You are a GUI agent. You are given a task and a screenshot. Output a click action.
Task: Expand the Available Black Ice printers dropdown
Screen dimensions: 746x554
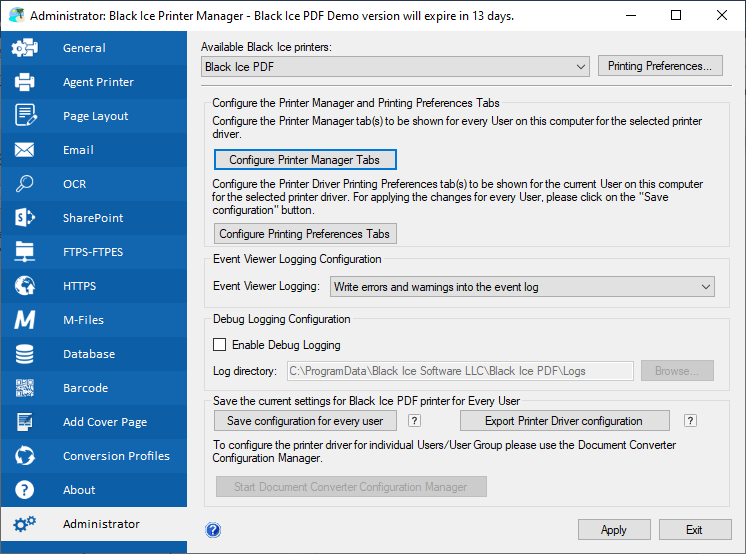(395, 67)
